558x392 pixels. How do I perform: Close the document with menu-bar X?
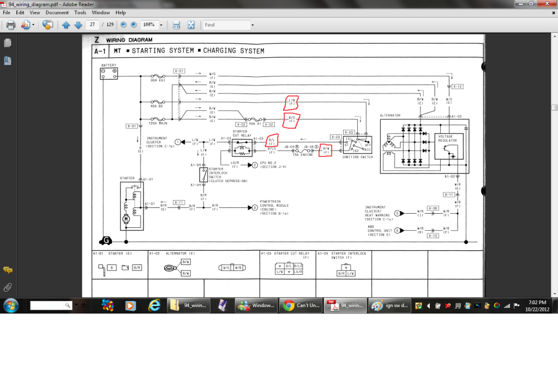tap(554, 13)
